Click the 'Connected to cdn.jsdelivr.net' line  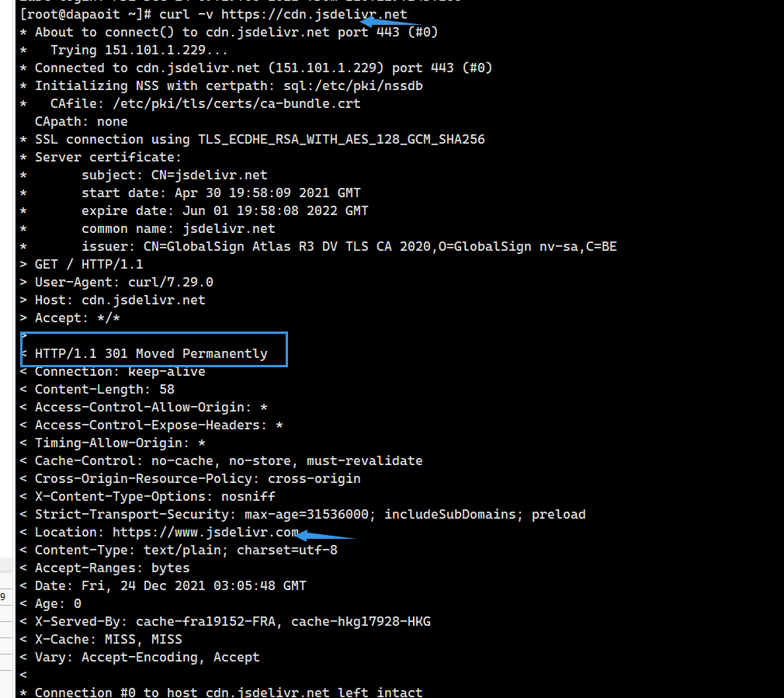pyautogui.click(x=256, y=68)
